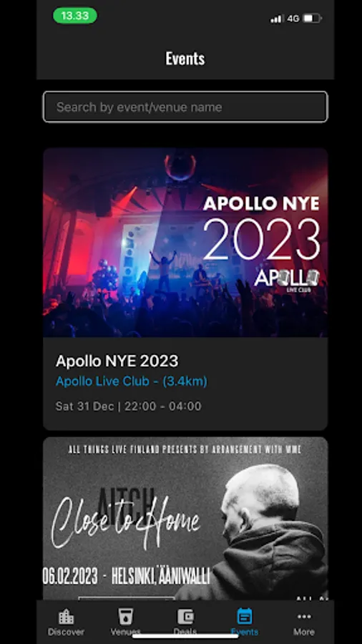Tap the battery indicator in status bar
The image size is (362, 644).
313,19
